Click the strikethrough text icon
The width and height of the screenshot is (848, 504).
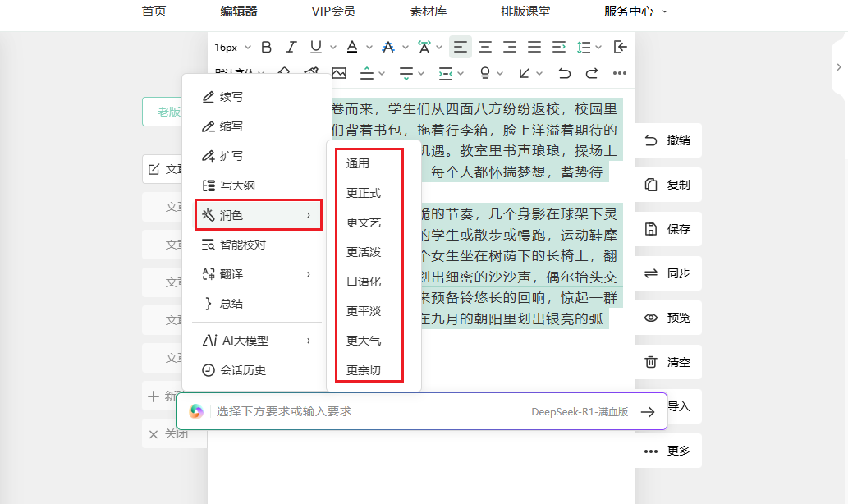[388, 48]
